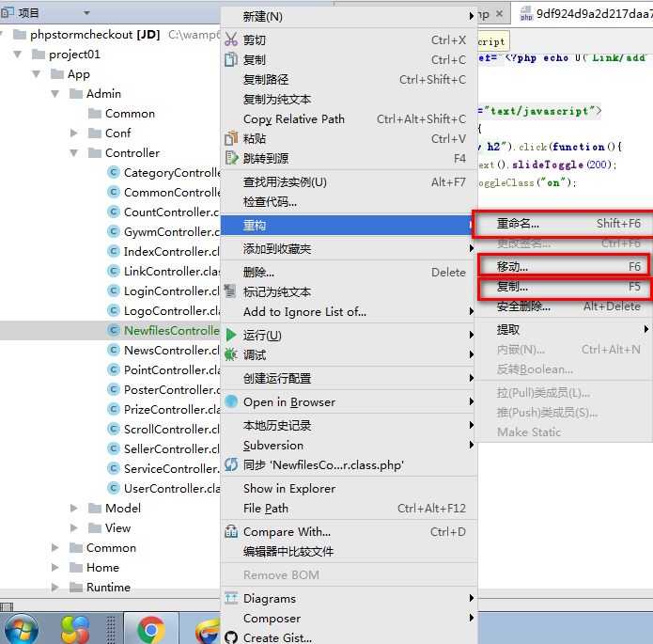Select 复制路径 menu entry
The image size is (653, 644).
click(349, 79)
